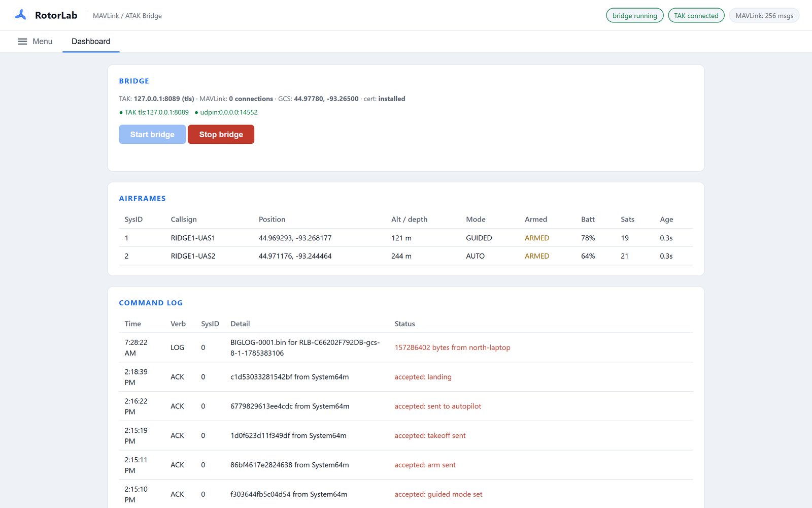This screenshot has height=508, width=812.
Task: Click ARMED status for RIDGE1-UAS2
Action: (x=537, y=256)
